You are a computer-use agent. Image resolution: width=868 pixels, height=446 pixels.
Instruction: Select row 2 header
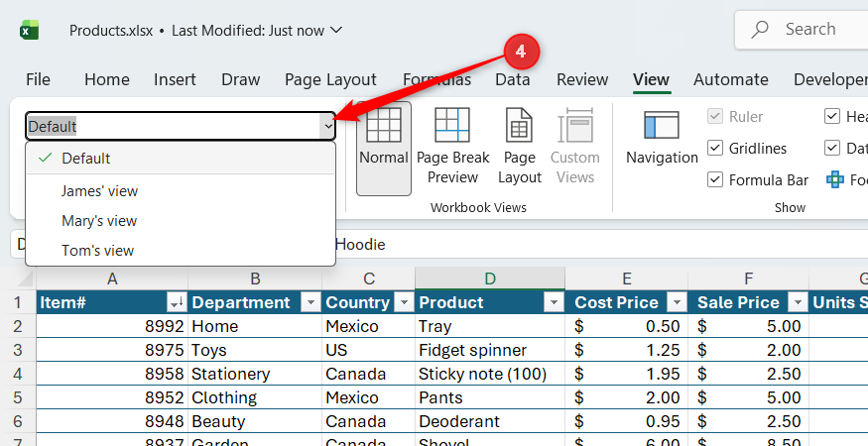pos(18,326)
